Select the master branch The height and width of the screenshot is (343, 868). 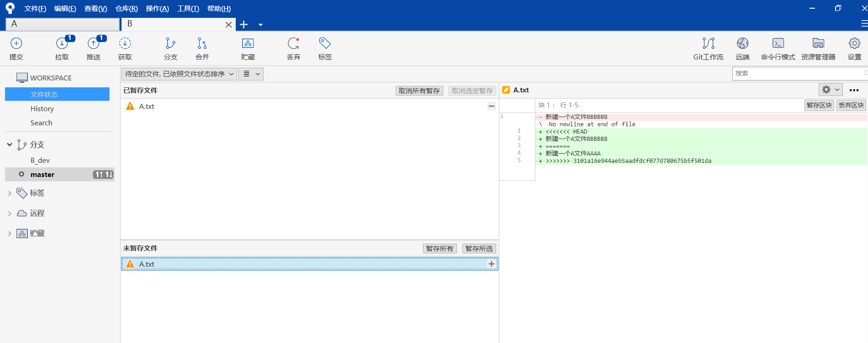coord(59,174)
